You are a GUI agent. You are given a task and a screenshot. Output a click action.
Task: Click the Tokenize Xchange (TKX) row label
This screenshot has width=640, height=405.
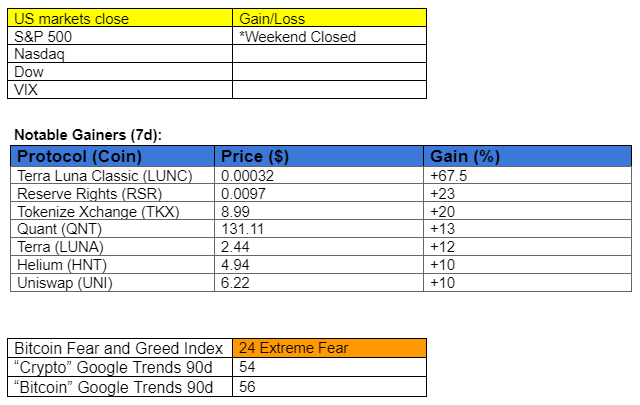(113, 211)
